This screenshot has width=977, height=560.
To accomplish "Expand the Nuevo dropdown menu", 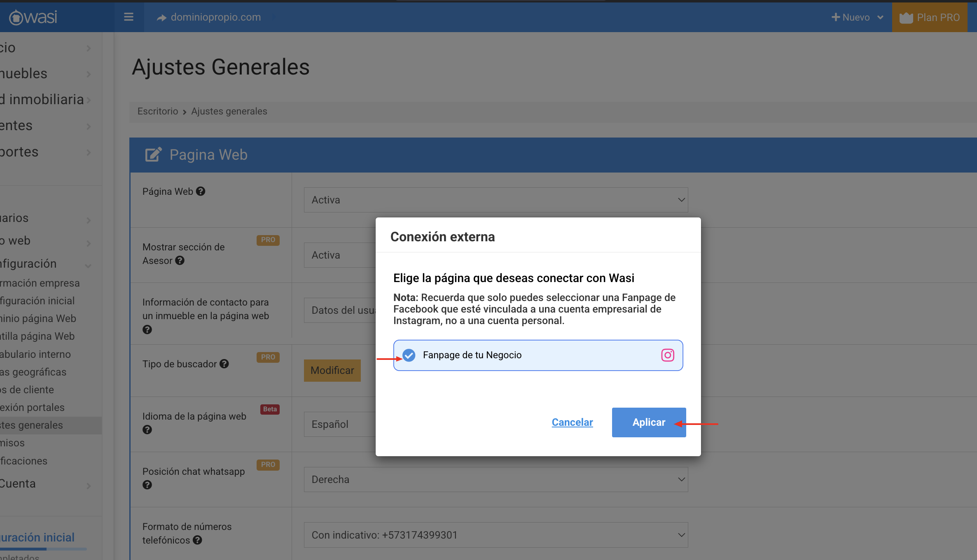I will click(857, 17).
